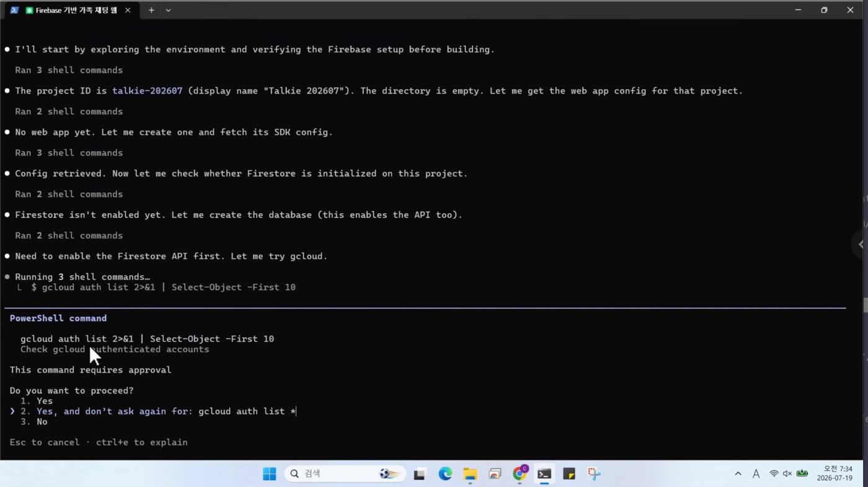
Task: Open a new terminal tab with plus
Action: point(151,10)
